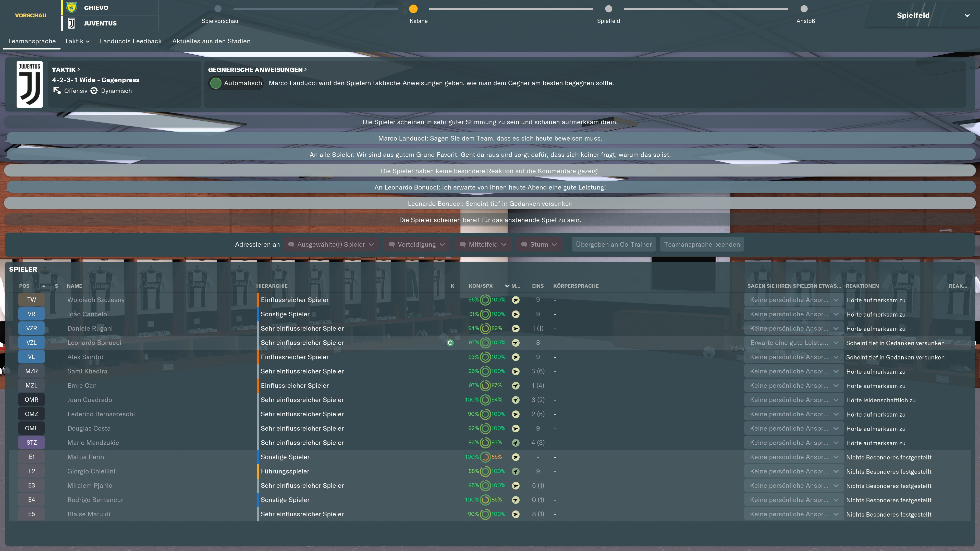Open the Taktik tab menu
This screenshot has width=980, height=551.
pyautogui.click(x=77, y=41)
